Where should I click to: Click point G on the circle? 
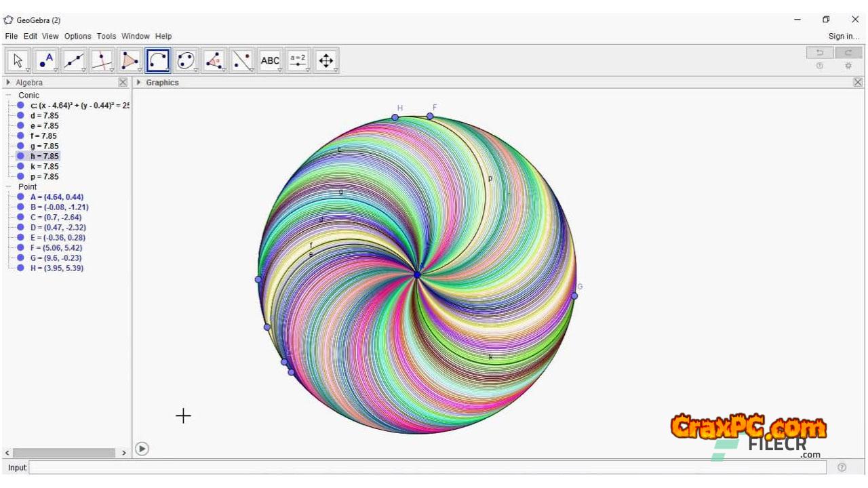[574, 296]
